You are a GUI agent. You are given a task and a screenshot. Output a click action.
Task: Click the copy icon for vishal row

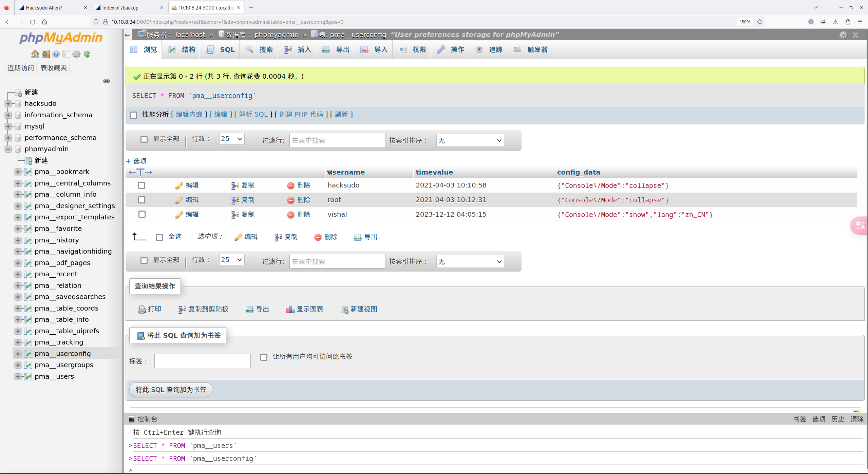235,215
